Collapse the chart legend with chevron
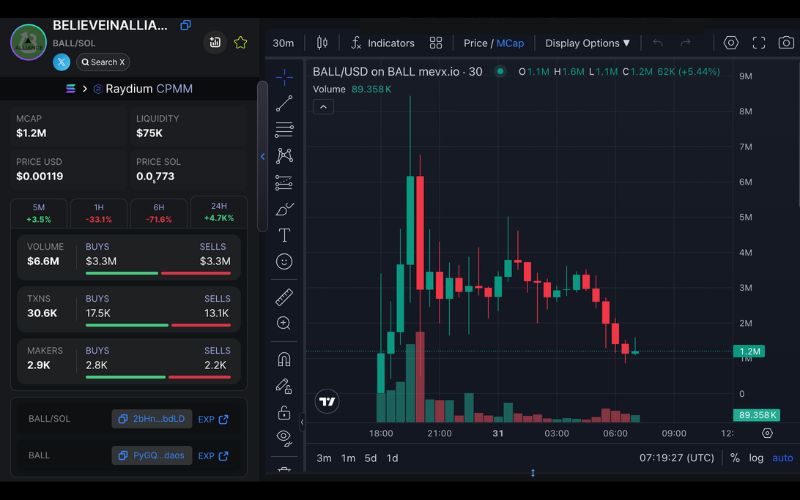This screenshot has height=500, width=800. [x=323, y=107]
